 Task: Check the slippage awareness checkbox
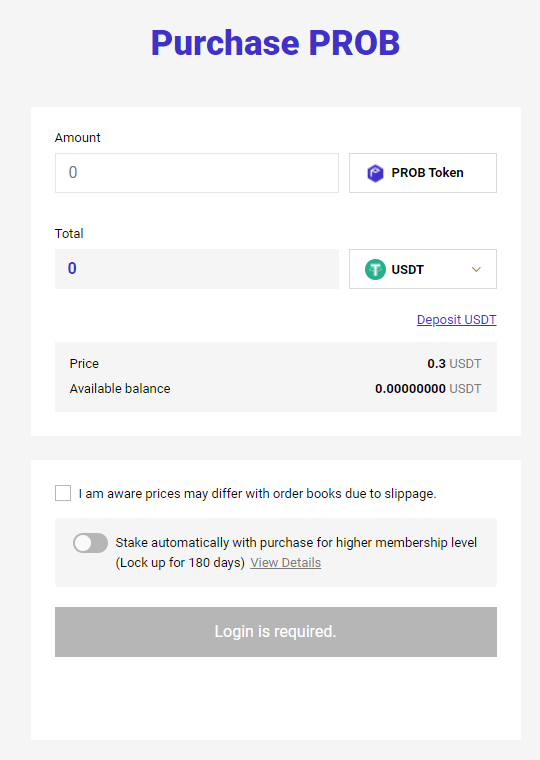coord(63,493)
